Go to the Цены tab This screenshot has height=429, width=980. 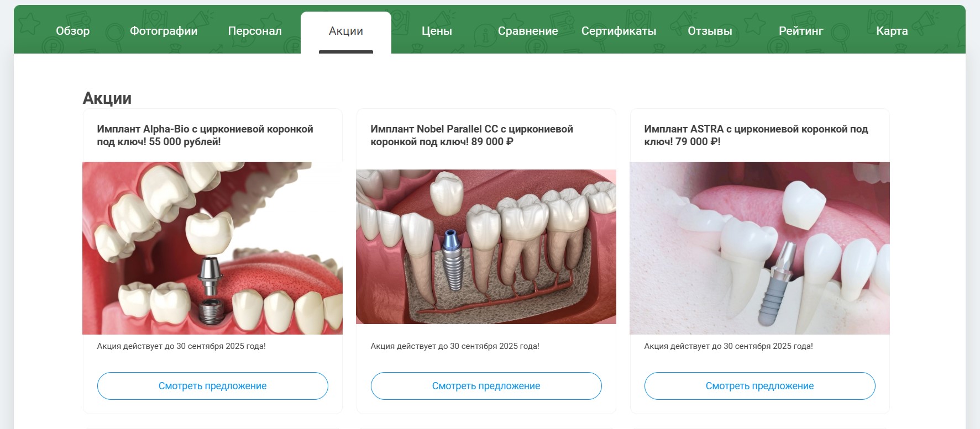(437, 31)
